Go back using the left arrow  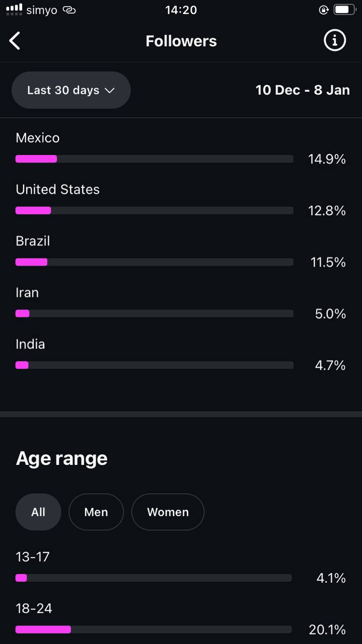pyautogui.click(x=15, y=41)
